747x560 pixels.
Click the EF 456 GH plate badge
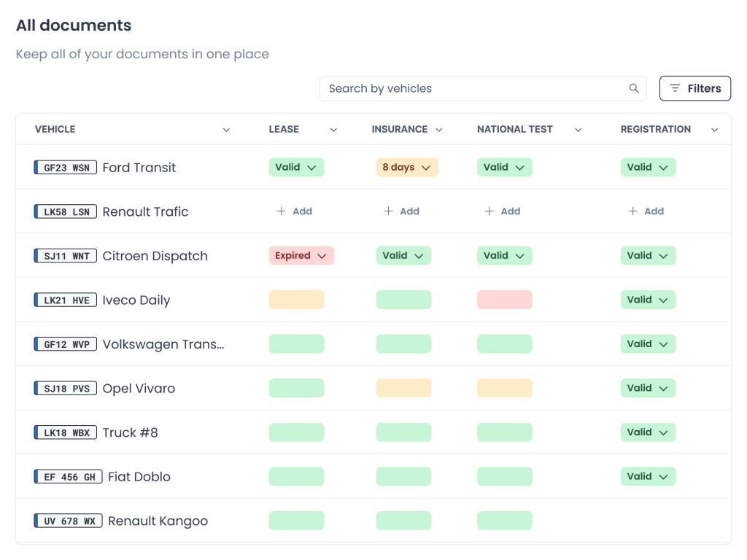click(x=69, y=477)
